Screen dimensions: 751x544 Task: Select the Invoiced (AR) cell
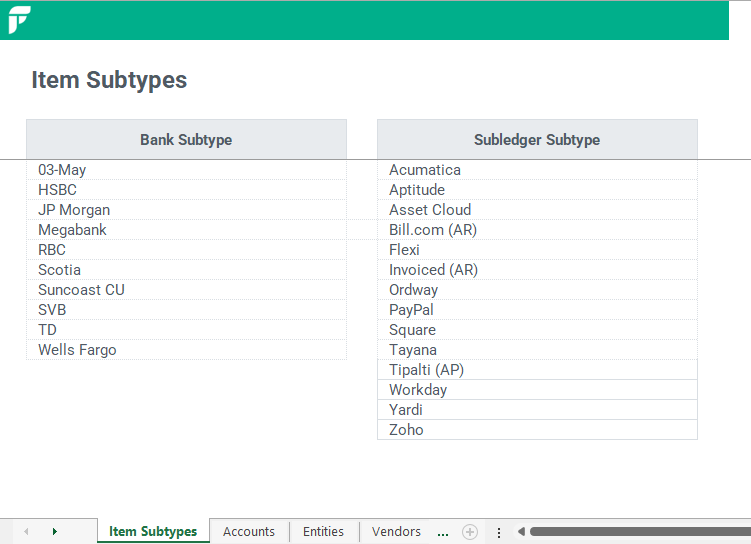537,270
